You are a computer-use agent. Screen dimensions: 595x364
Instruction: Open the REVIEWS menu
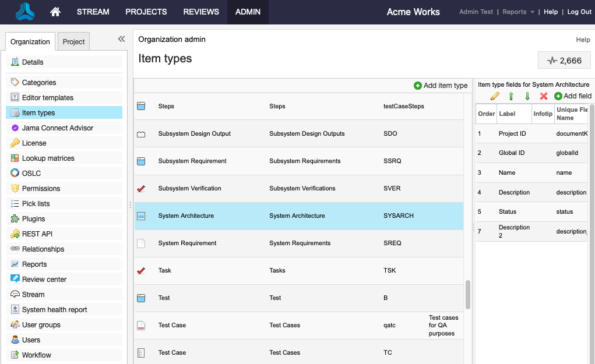pyautogui.click(x=201, y=12)
